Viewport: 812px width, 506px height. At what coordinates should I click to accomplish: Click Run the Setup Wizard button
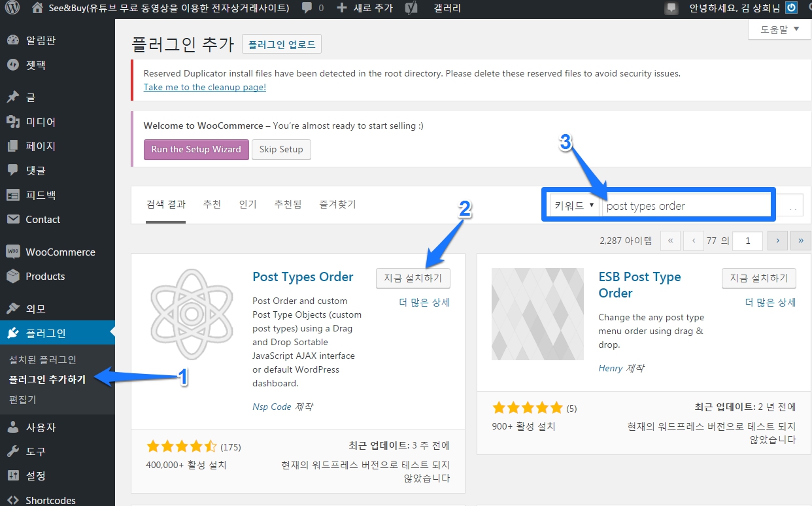tap(196, 149)
